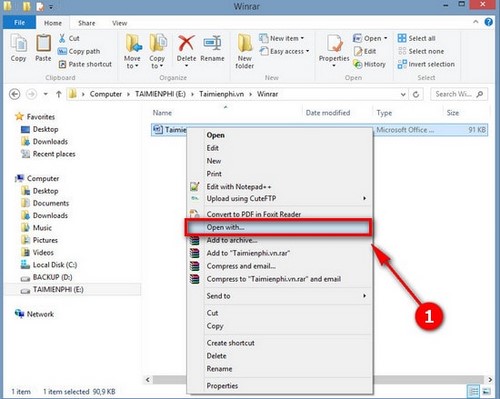Choose Print in the context menu
The width and height of the screenshot is (500, 399).
214,174
